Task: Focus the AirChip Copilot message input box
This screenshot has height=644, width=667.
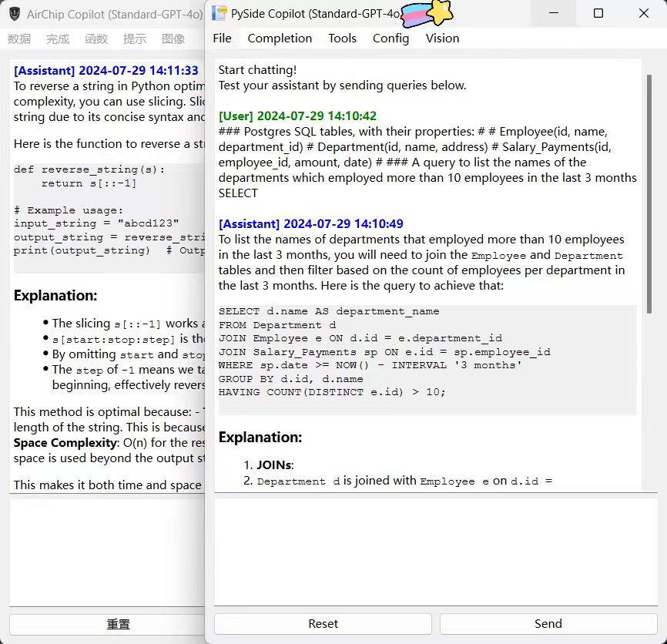Action: pos(106,552)
